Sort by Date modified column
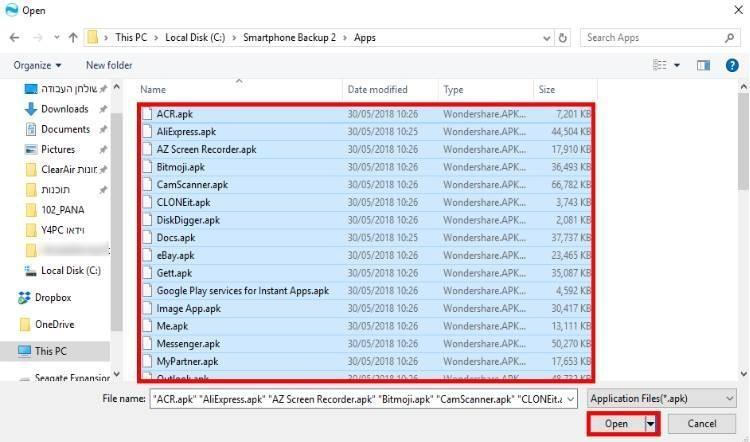This screenshot has height=442, width=750. coord(377,89)
